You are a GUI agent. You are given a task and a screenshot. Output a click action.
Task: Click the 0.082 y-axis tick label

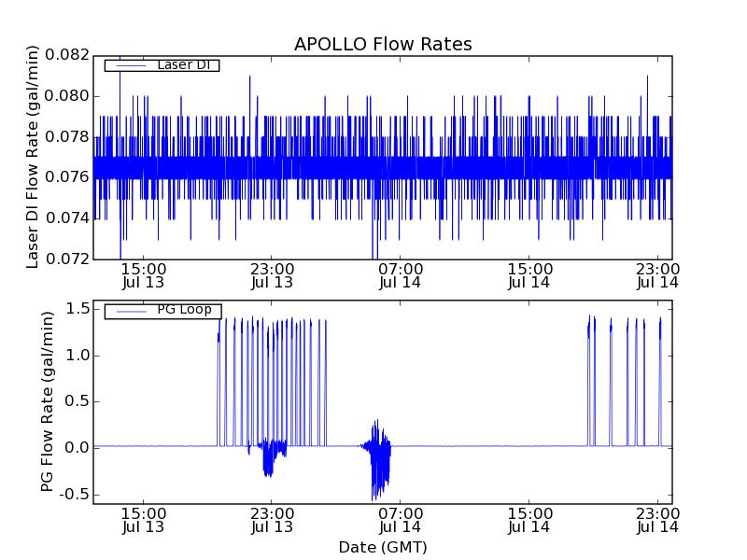[67, 55]
